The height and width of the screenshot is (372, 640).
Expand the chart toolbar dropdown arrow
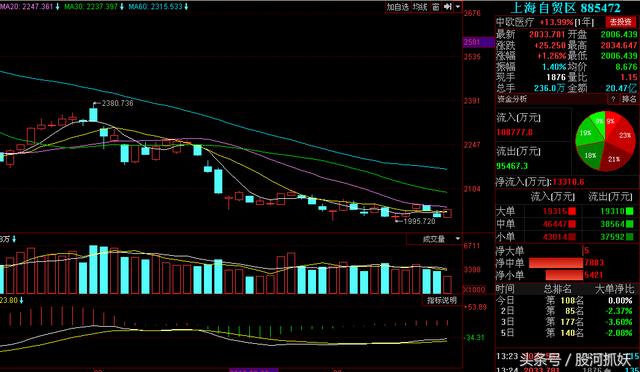click(x=458, y=7)
